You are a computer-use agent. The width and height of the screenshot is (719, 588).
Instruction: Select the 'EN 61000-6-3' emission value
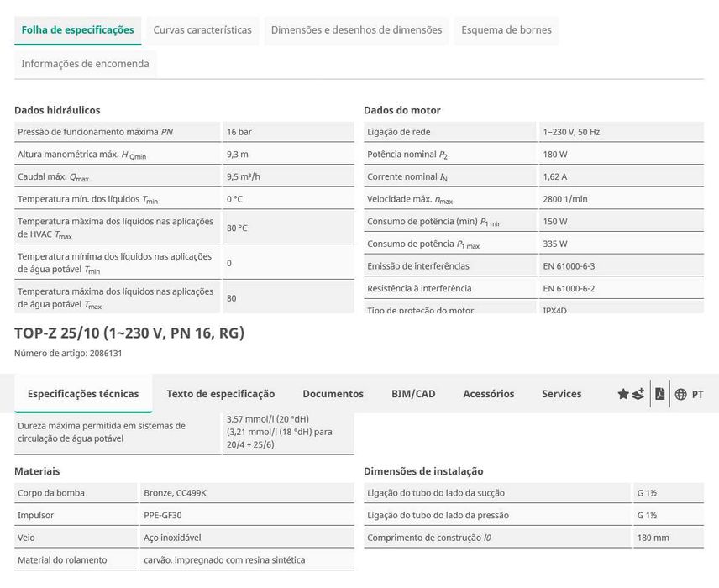(569, 266)
